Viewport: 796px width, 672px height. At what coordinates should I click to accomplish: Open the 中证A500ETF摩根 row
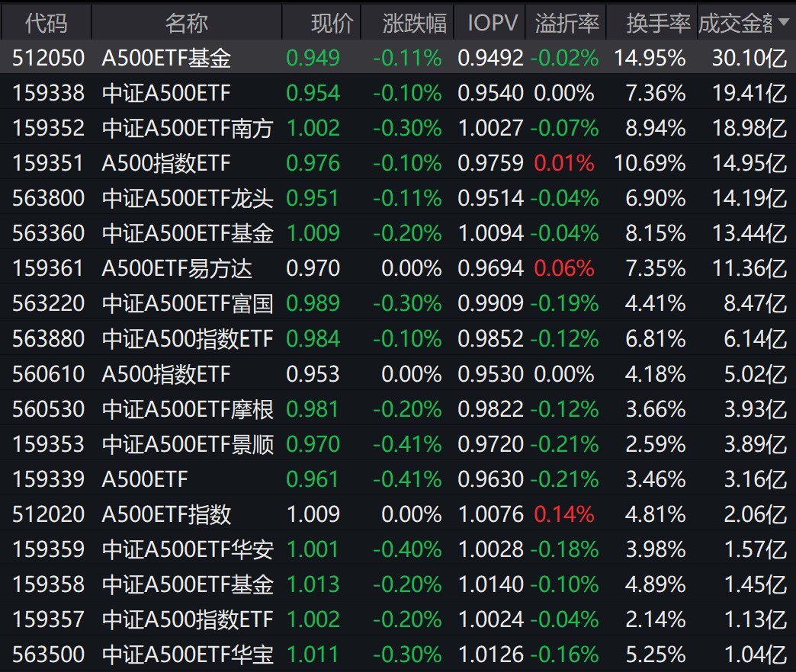click(187, 409)
